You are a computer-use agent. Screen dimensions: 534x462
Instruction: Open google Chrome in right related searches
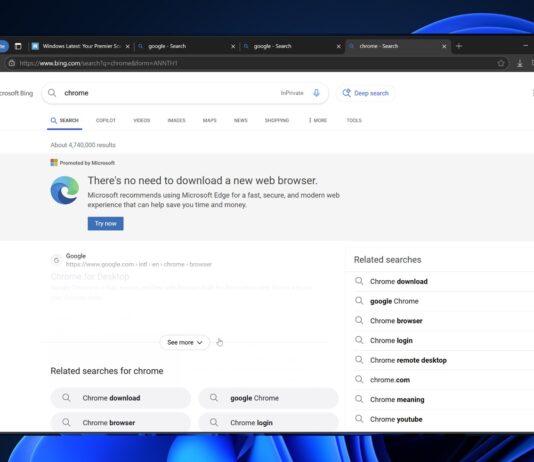click(394, 301)
